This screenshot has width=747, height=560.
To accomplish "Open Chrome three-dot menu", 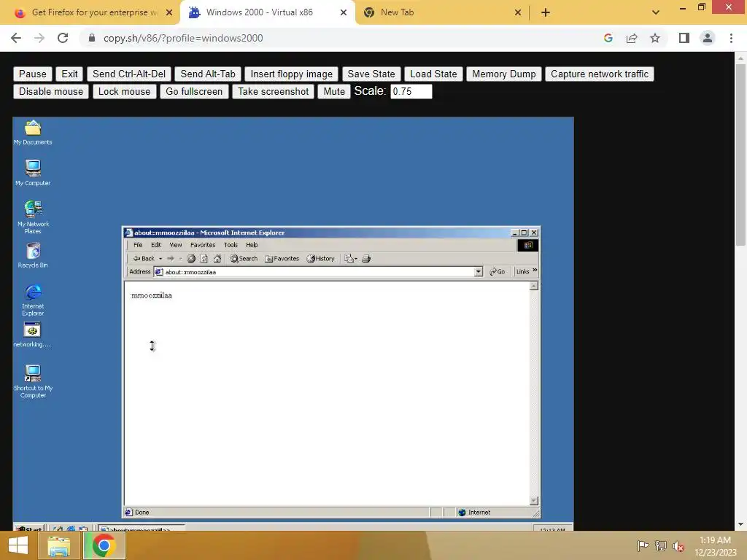I will pos(731,38).
